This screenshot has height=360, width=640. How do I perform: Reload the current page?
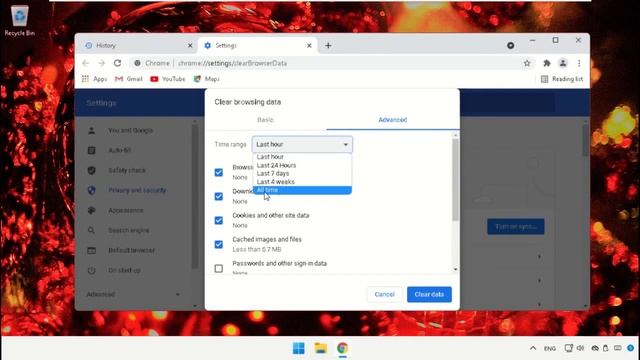tap(118, 63)
